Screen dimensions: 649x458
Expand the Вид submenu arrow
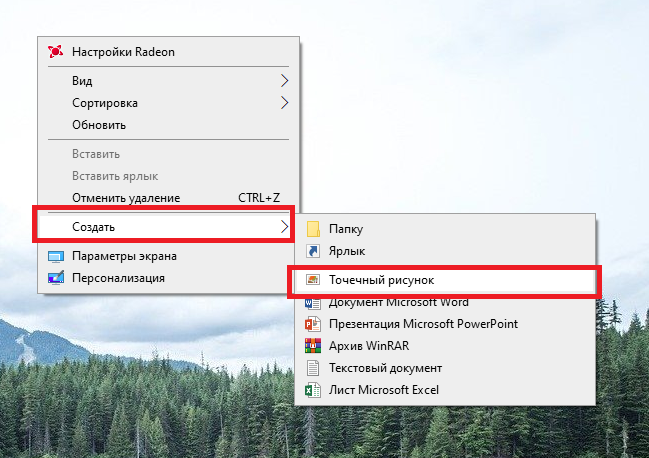coord(284,81)
